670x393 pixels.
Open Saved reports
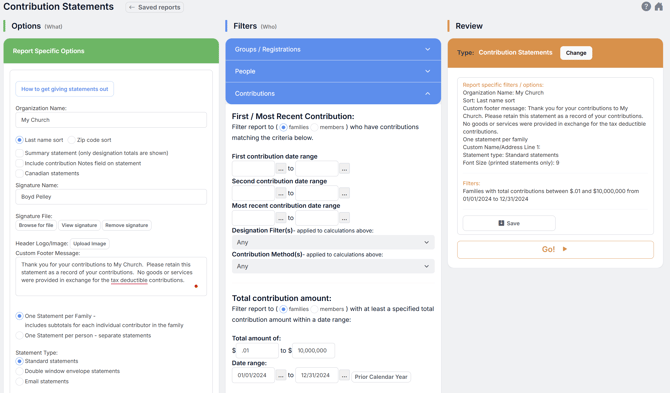coord(155,7)
